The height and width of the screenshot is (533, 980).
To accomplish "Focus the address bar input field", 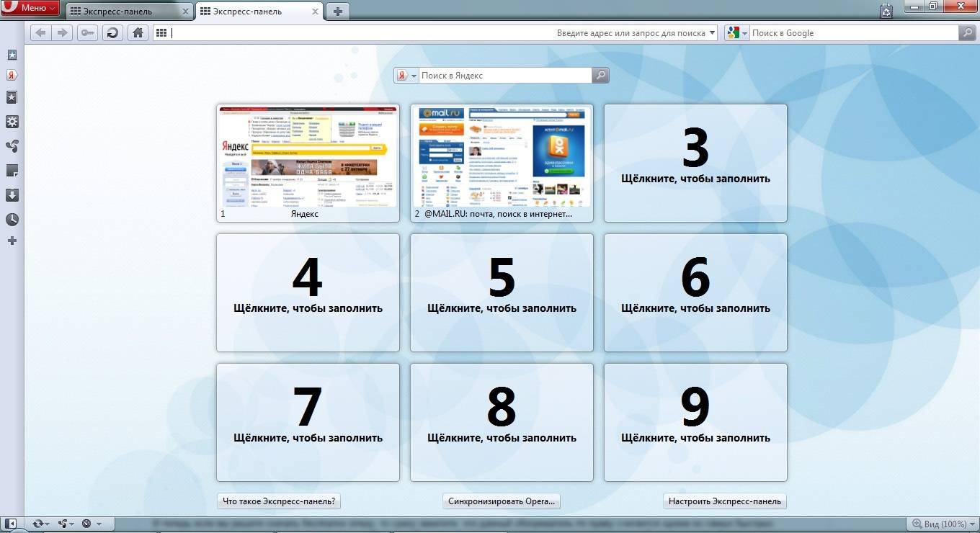I will point(436,33).
